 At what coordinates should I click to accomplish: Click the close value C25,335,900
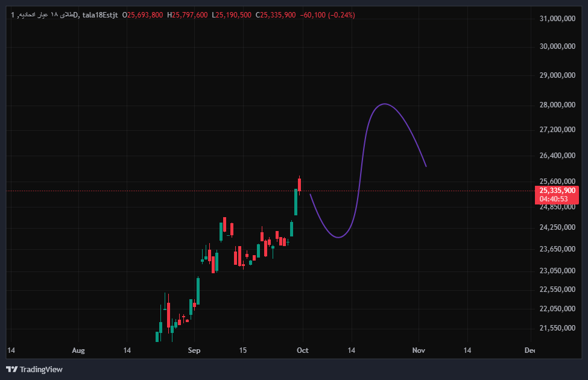pos(276,15)
